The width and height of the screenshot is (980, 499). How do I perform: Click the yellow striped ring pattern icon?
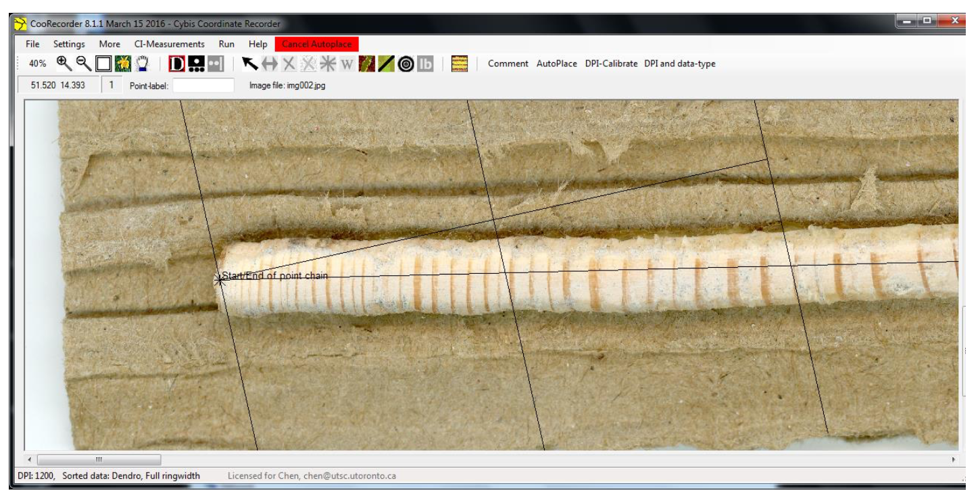(x=460, y=64)
